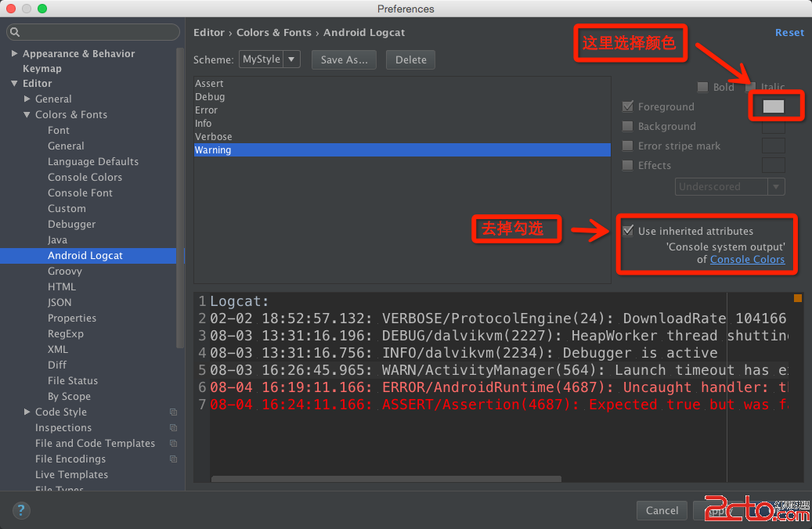
Task: Open the Error stripe mark color swatch
Action: click(773, 146)
